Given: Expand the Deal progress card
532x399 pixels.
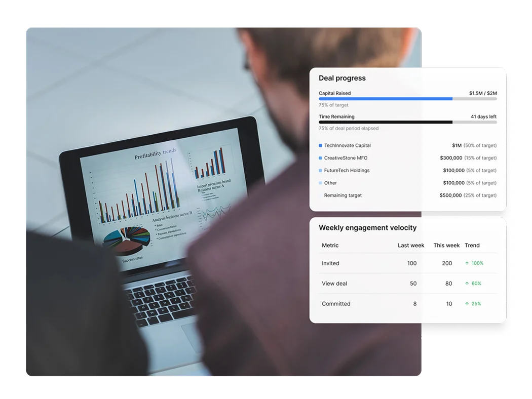Looking at the screenshot, I should (342, 78).
